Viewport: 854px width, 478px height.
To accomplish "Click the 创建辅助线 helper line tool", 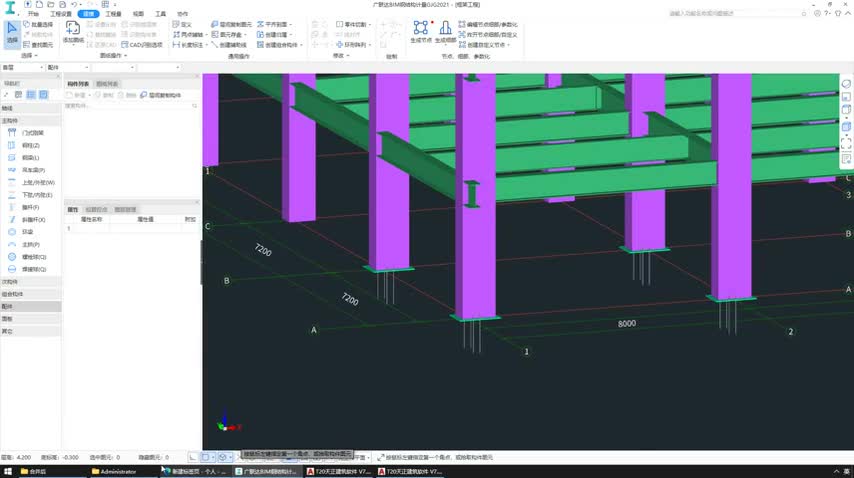I will (x=229, y=45).
